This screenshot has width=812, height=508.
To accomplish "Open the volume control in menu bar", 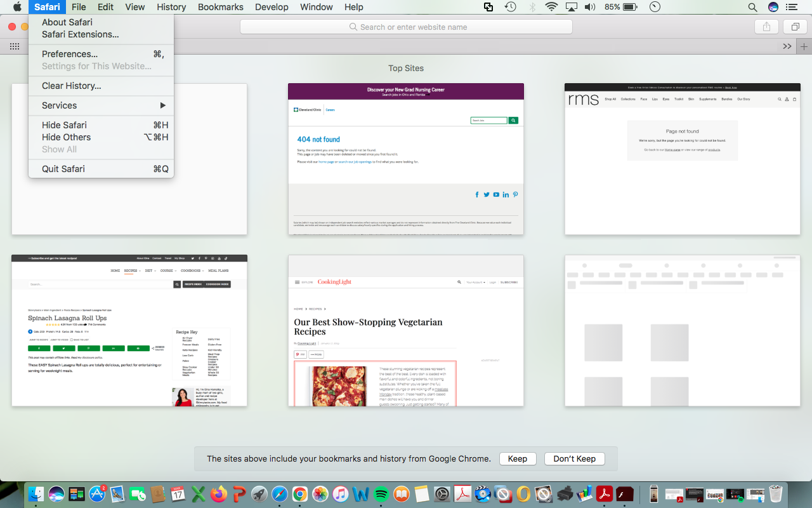I will tap(590, 7).
